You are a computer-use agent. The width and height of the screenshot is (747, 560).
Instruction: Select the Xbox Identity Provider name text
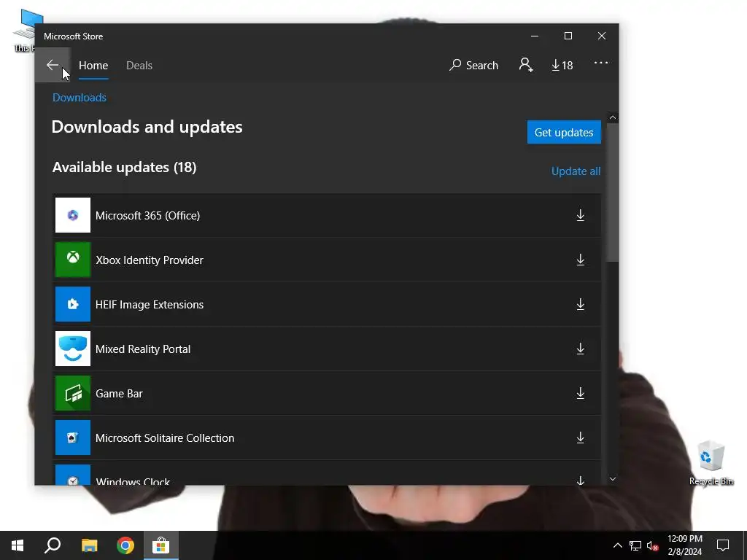(x=150, y=260)
